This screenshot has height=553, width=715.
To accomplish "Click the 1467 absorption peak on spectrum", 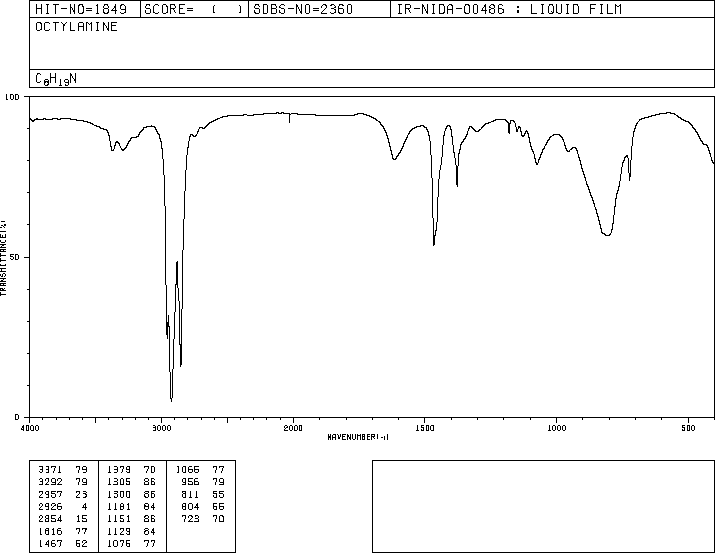I will [x=434, y=244].
